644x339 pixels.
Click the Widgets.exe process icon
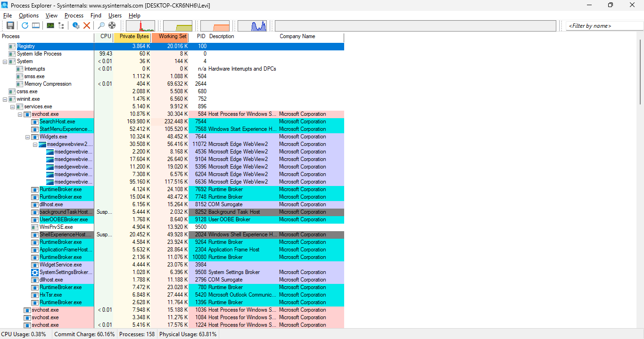35,137
